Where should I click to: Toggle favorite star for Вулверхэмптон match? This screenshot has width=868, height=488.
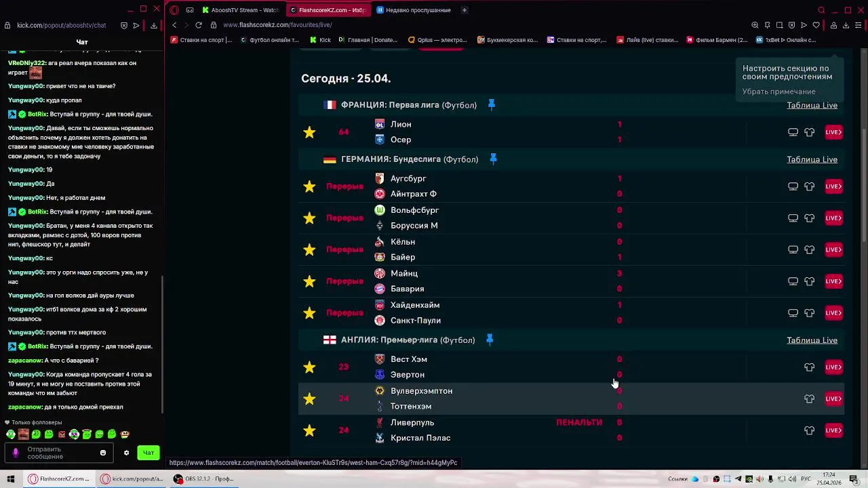[309, 399]
